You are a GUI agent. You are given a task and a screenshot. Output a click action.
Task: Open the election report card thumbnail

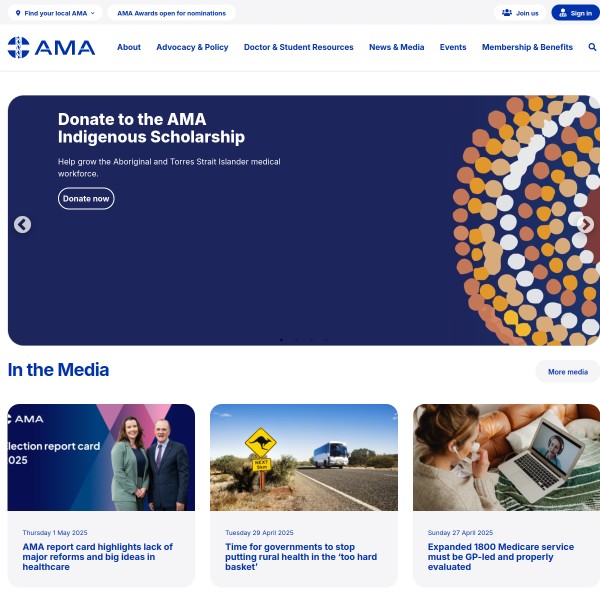[x=101, y=457]
